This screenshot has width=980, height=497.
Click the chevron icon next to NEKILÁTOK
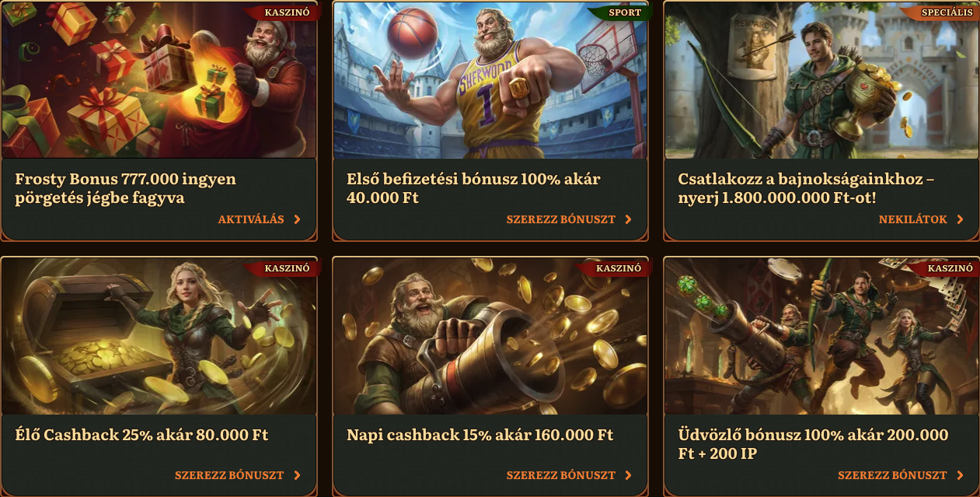click(960, 220)
